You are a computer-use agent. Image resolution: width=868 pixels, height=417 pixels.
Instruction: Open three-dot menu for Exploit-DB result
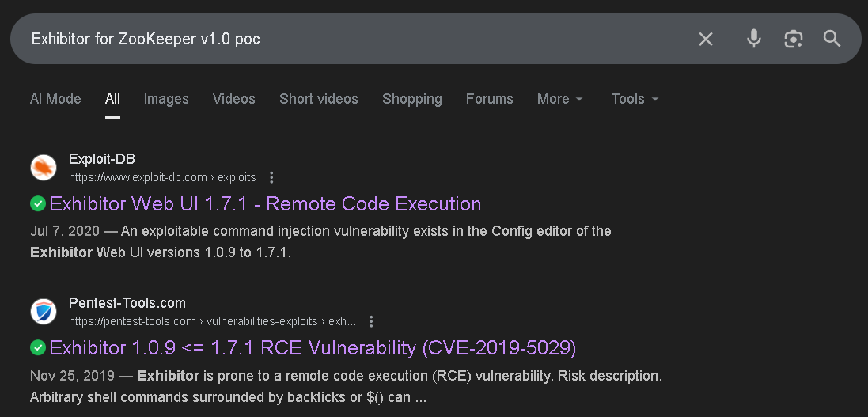272,177
